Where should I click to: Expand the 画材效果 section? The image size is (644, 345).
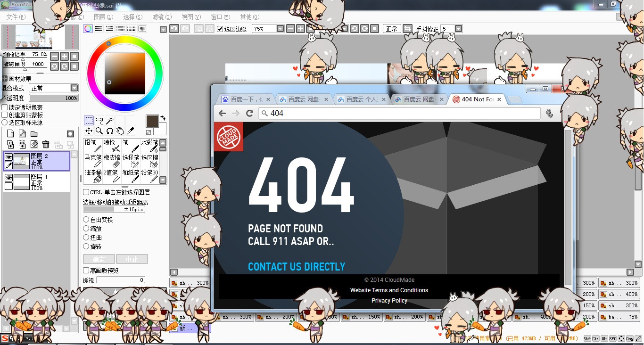pyautogui.click(x=5, y=79)
